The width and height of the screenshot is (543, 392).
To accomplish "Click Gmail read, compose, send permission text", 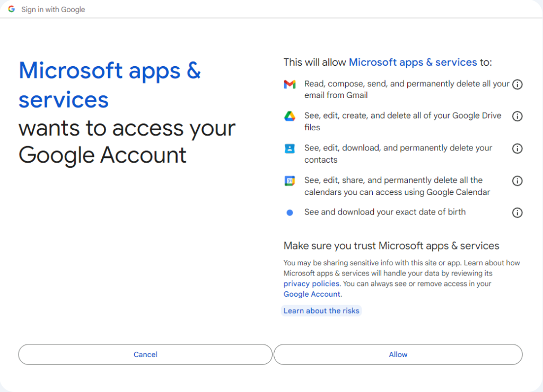I will point(407,90).
